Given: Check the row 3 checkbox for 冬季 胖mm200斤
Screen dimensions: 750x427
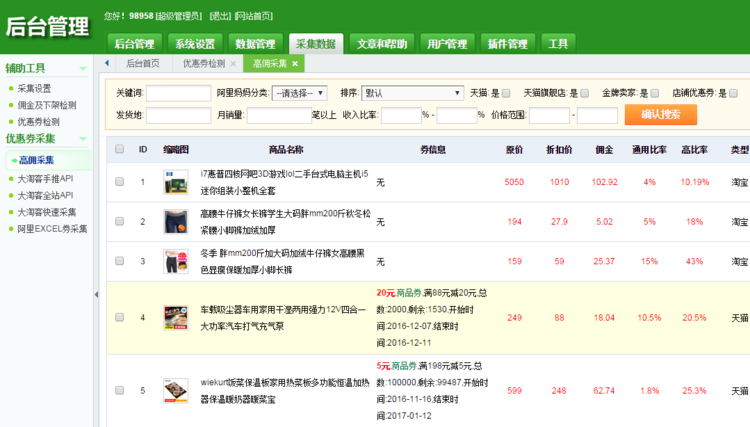Looking at the screenshot, I should (x=120, y=261).
